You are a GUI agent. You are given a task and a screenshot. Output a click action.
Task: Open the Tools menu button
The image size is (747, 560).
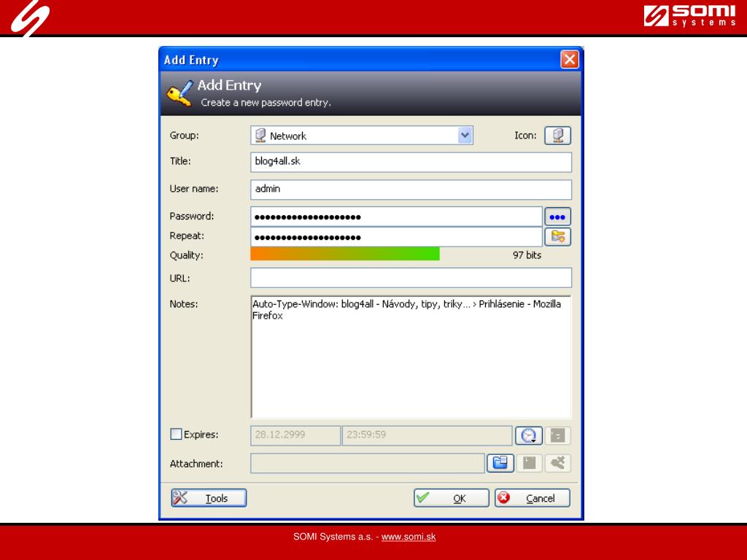[x=209, y=498]
